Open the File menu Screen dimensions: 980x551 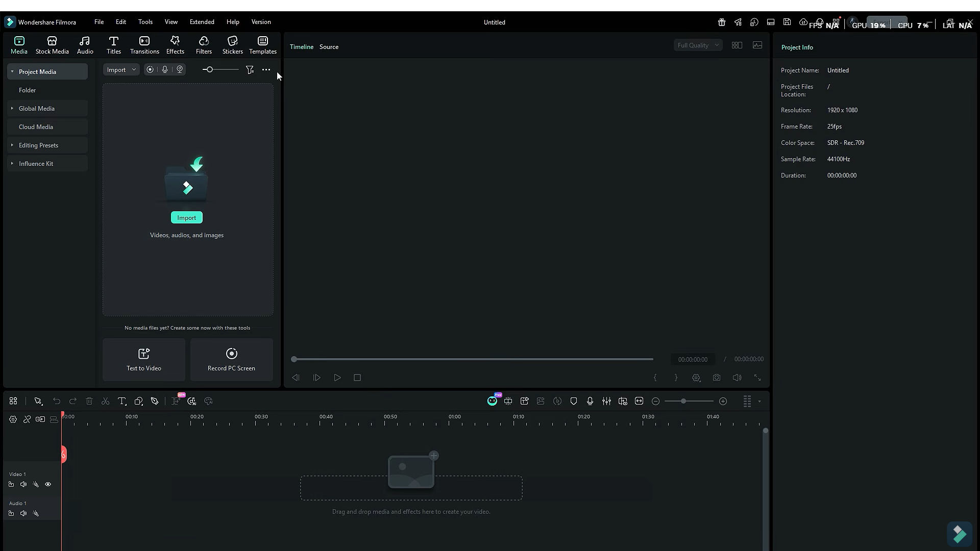click(x=99, y=22)
